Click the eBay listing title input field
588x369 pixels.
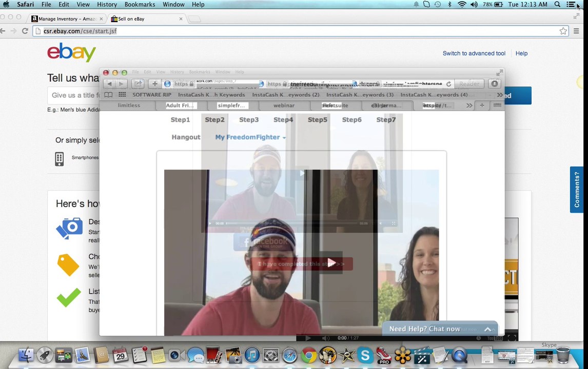[x=73, y=95]
